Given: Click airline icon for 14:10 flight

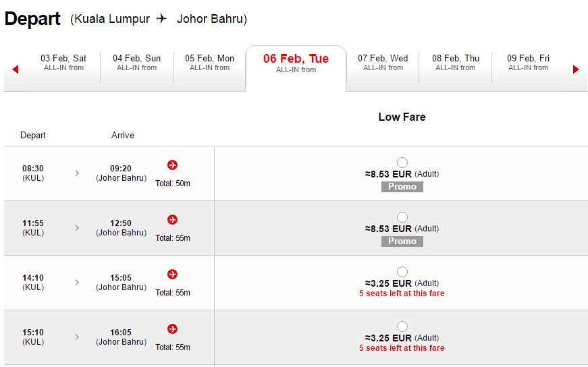Looking at the screenshot, I should pos(173,275).
